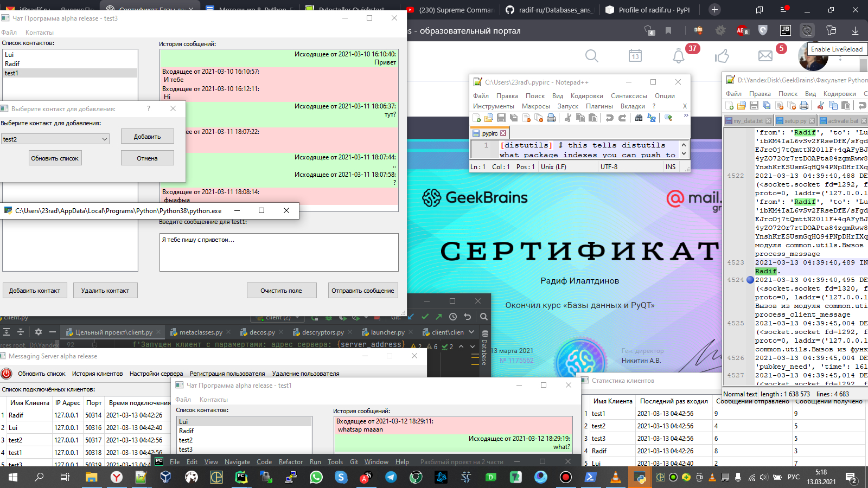Expand PyCharm hidden editor tabs chevron
The width and height of the screenshot is (868, 488).
[x=471, y=332]
